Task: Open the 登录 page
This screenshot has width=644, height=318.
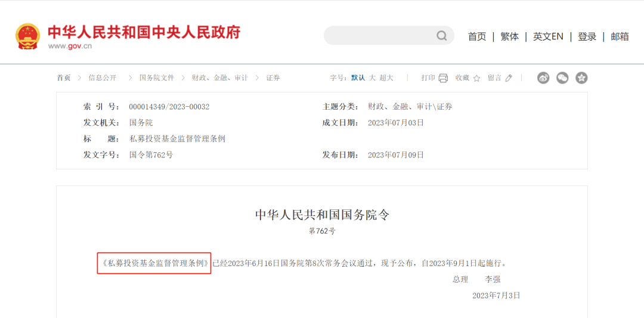Action: [587, 36]
